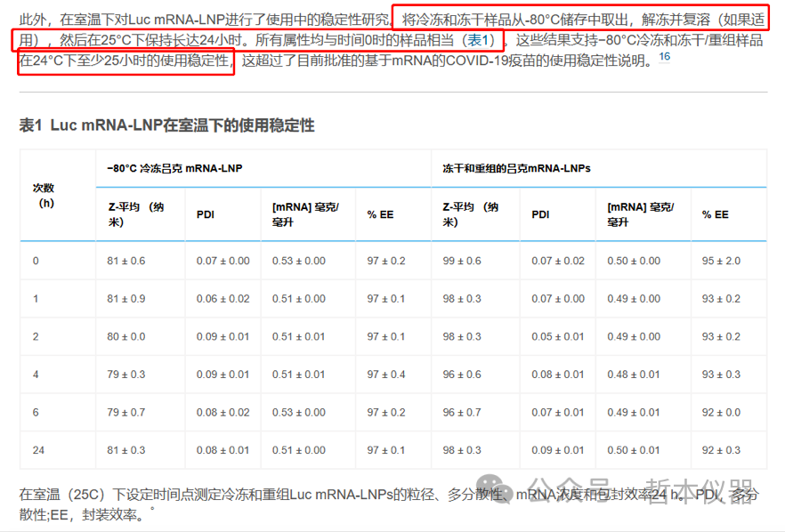Select the cell '81 ± 0.3'

tap(126, 450)
